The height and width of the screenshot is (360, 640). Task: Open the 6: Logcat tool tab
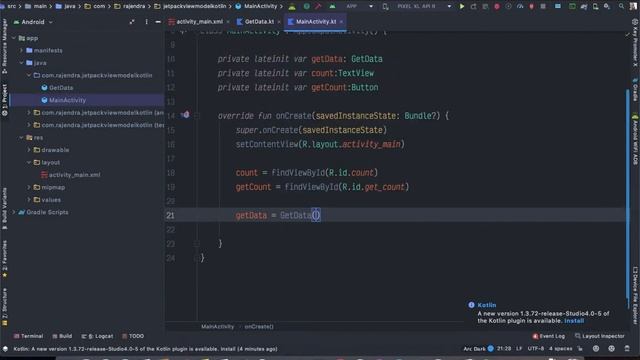click(x=97, y=336)
